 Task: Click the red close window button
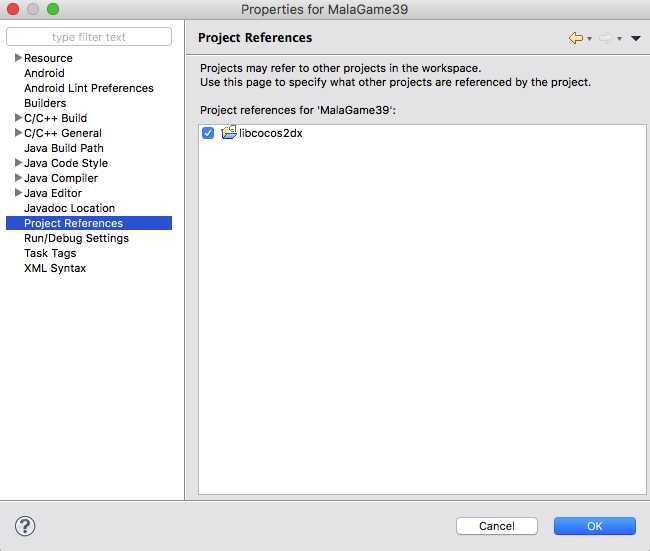click(13, 9)
